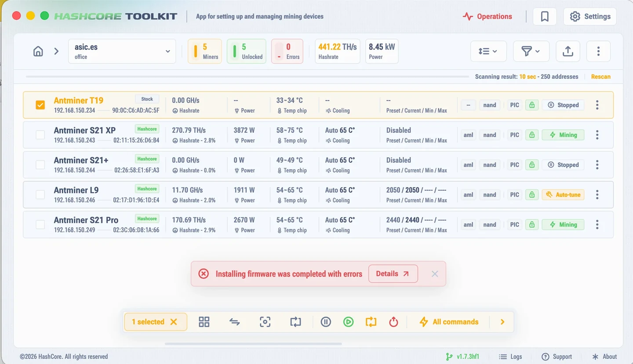The height and width of the screenshot is (364, 633).
Task: Open the top toolbar three-dot menu
Action: click(x=598, y=51)
